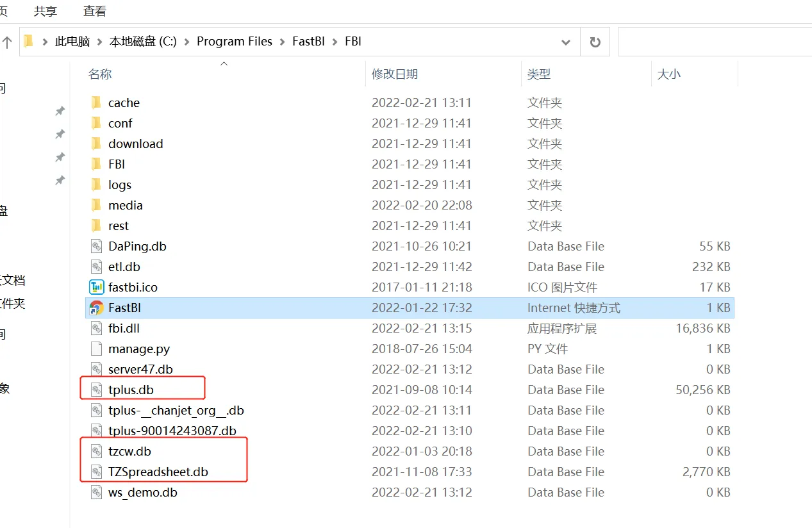This screenshot has width=812, height=528.
Task: Click the tplus-__chanjet_org__.db file icon
Action: (x=96, y=410)
